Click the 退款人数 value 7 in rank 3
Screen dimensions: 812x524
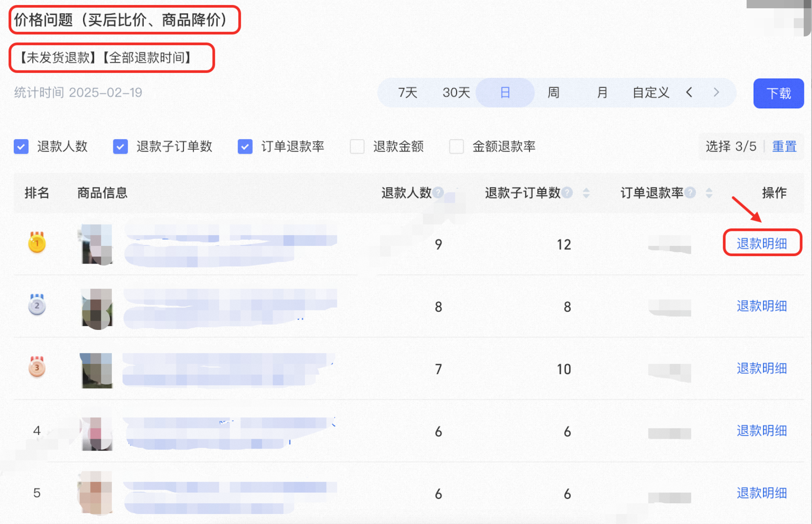coord(439,369)
